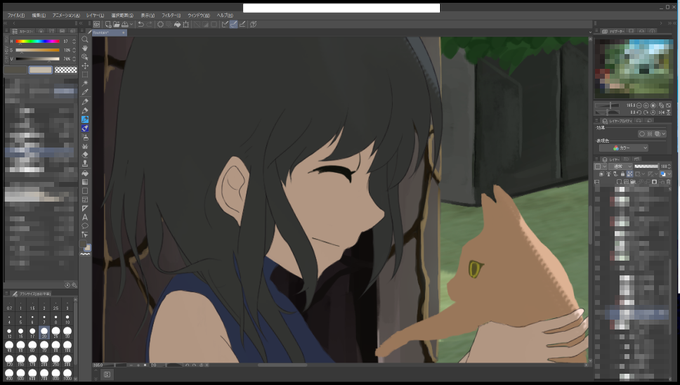Toggle Clip to Layer Below
Image resolution: width=680 pixels, height=385 pixels.
pyautogui.click(x=601, y=174)
